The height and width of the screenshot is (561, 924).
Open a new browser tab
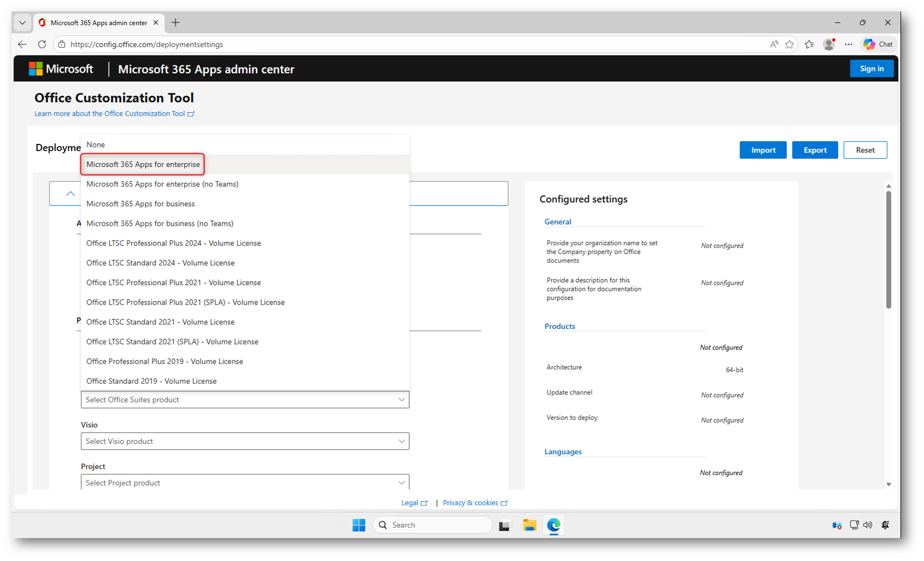pyautogui.click(x=175, y=22)
